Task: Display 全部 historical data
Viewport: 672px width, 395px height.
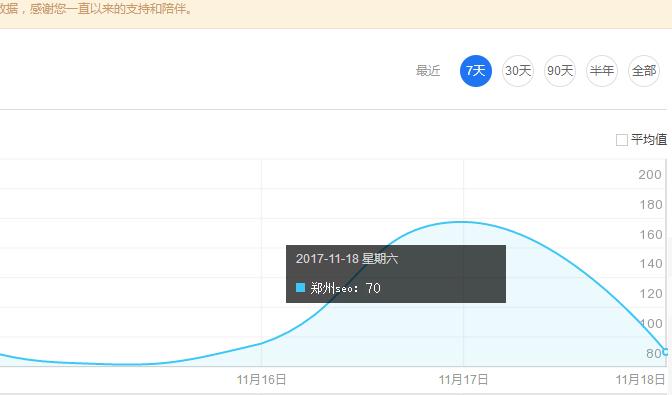Action: (644, 71)
